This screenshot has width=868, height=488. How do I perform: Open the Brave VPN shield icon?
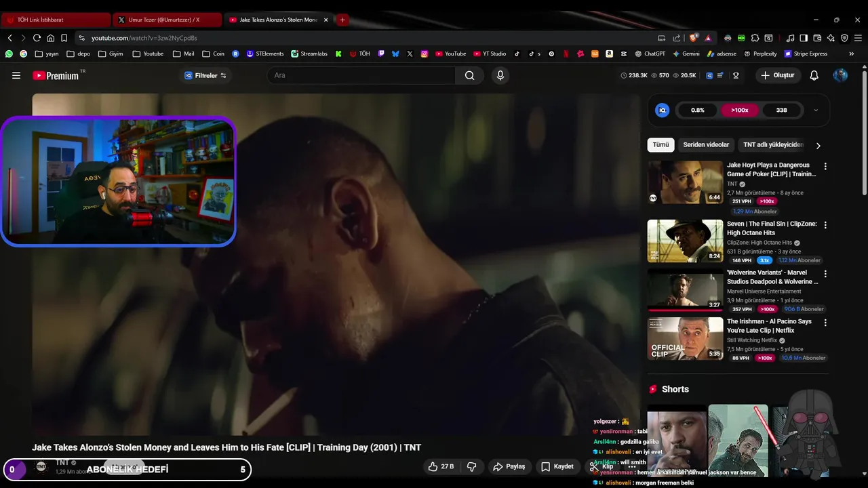pos(844,38)
